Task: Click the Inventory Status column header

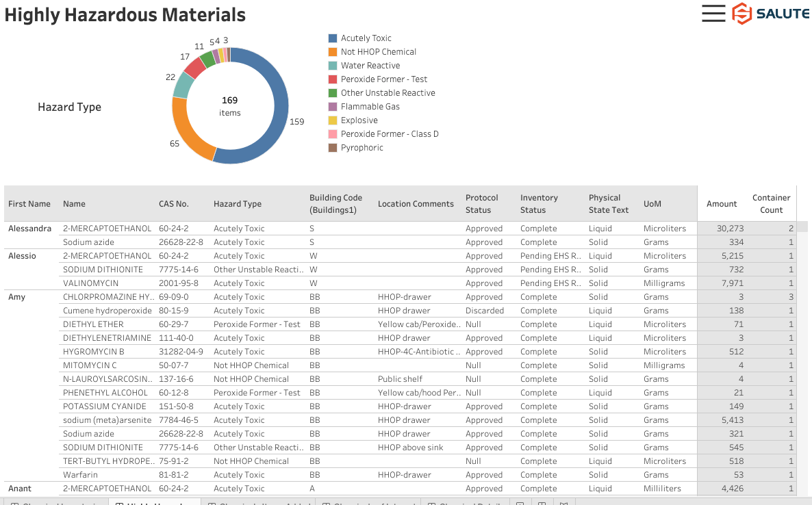Action: point(539,204)
